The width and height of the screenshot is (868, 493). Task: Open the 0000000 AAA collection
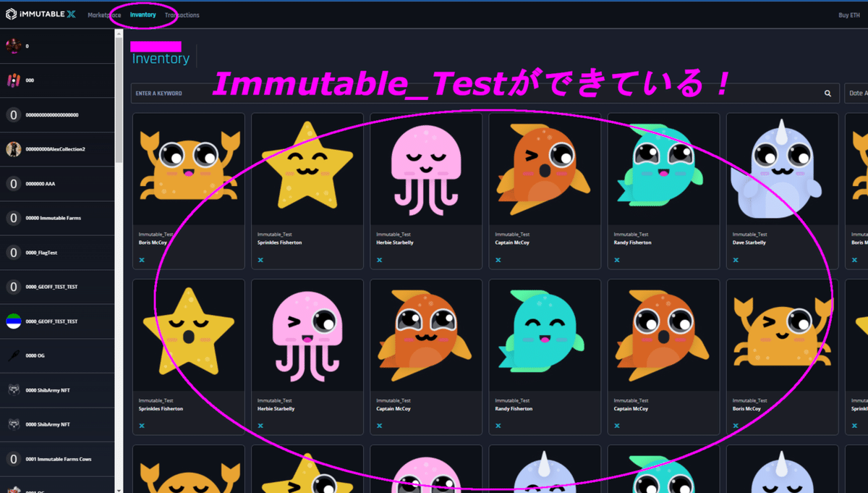(x=57, y=184)
